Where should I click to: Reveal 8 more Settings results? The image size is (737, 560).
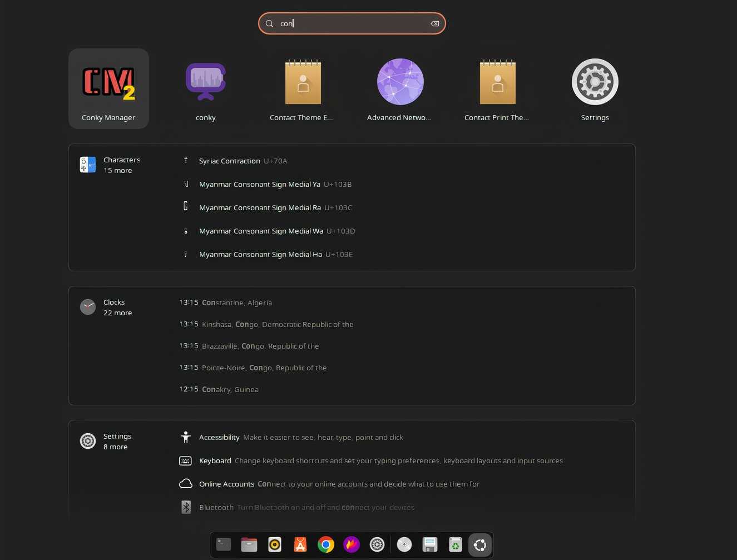115,447
